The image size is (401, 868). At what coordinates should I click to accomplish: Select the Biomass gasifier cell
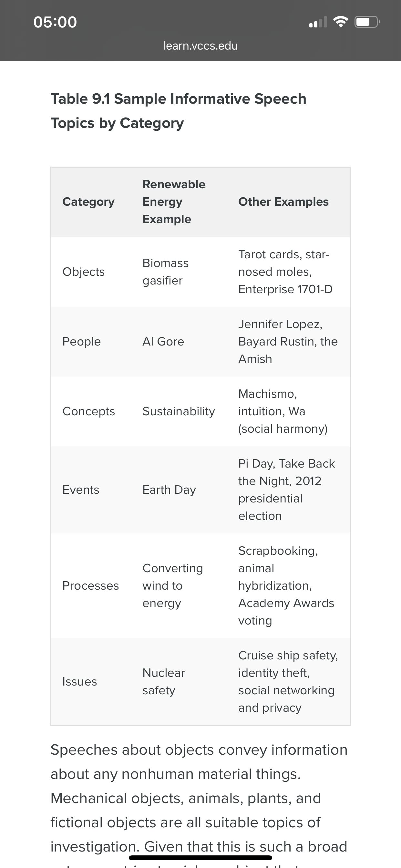(165, 272)
